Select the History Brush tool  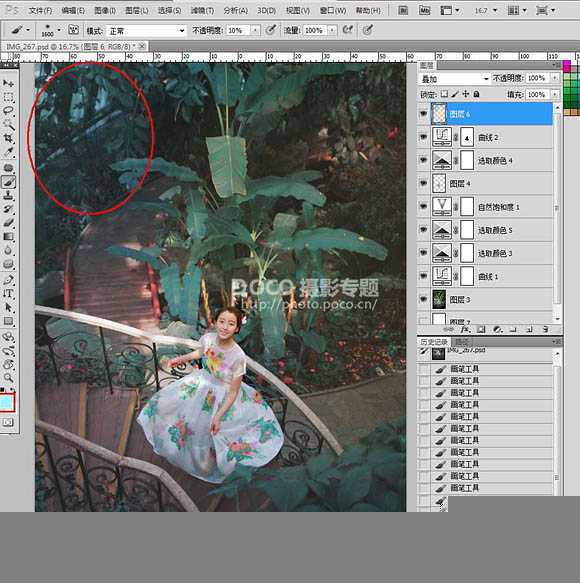point(8,209)
